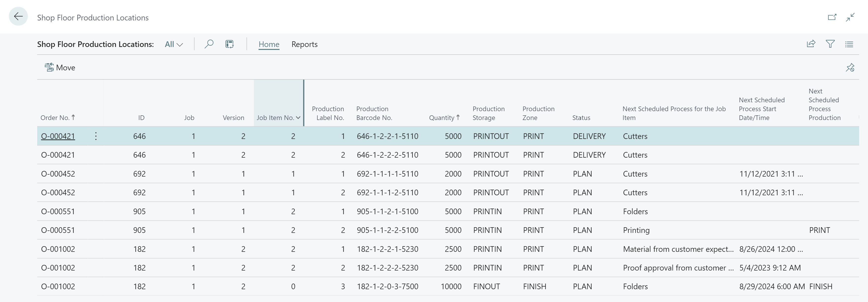
Task: Click the pin action bar icon
Action: pos(850,68)
